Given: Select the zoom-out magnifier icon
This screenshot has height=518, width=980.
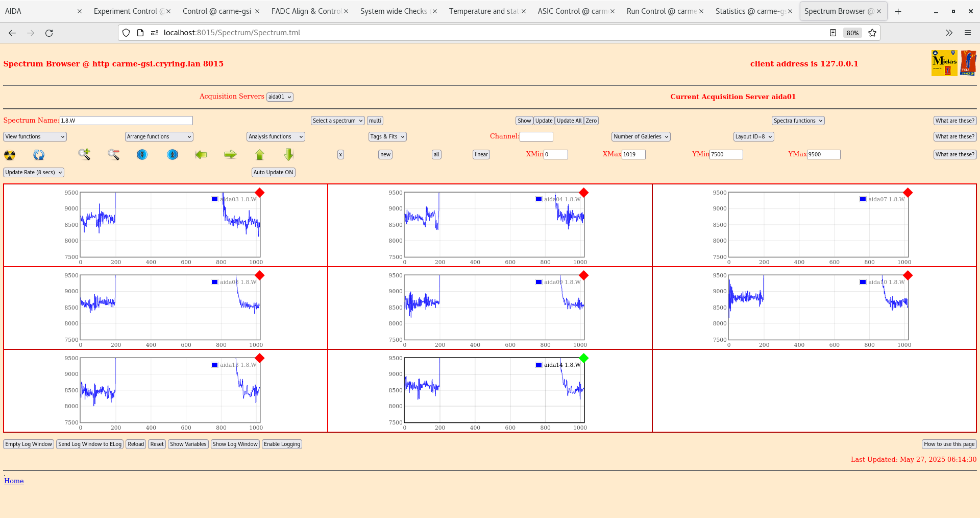Looking at the screenshot, I should (x=113, y=155).
